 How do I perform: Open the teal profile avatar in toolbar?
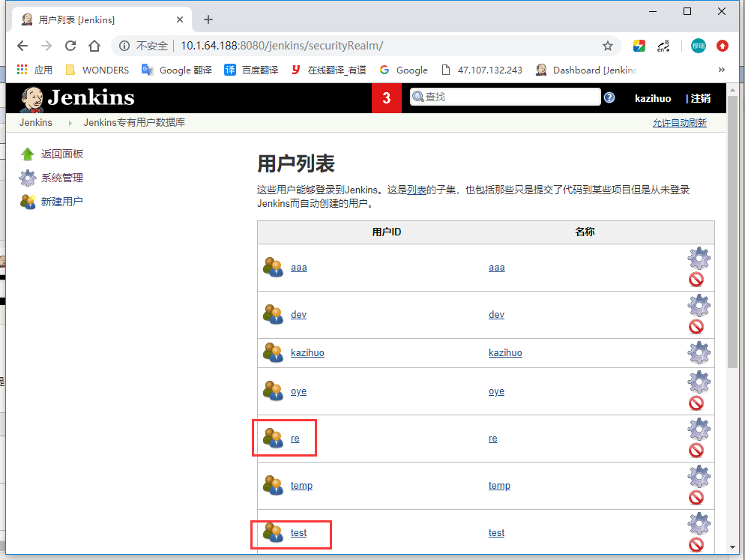tap(698, 46)
